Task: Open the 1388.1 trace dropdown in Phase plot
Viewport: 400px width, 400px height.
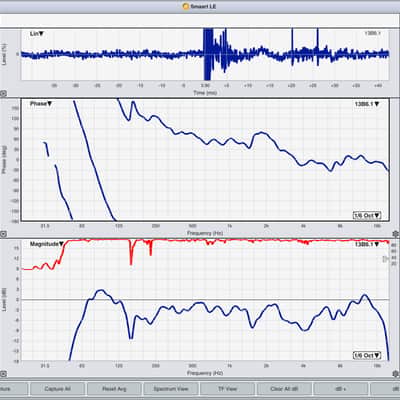Action: (x=367, y=104)
